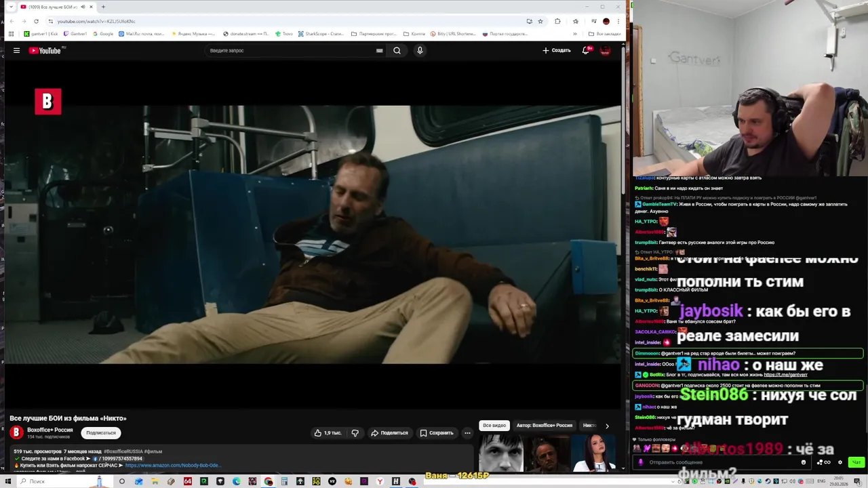Open chat settings gear icon
This screenshot has height=488, width=868.
pyautogui.click(x=840, y=462)
